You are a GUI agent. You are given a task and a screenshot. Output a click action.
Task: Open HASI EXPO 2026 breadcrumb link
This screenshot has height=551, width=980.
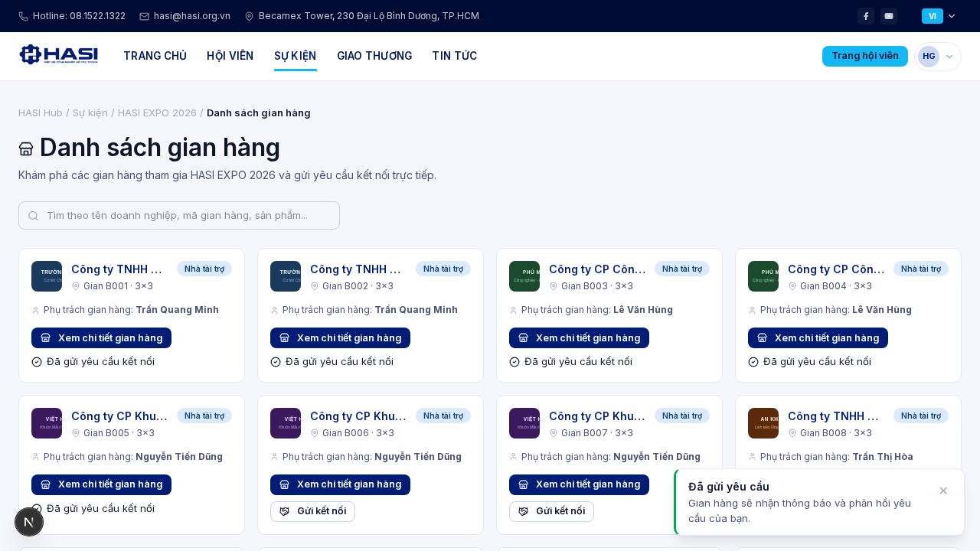157,112
